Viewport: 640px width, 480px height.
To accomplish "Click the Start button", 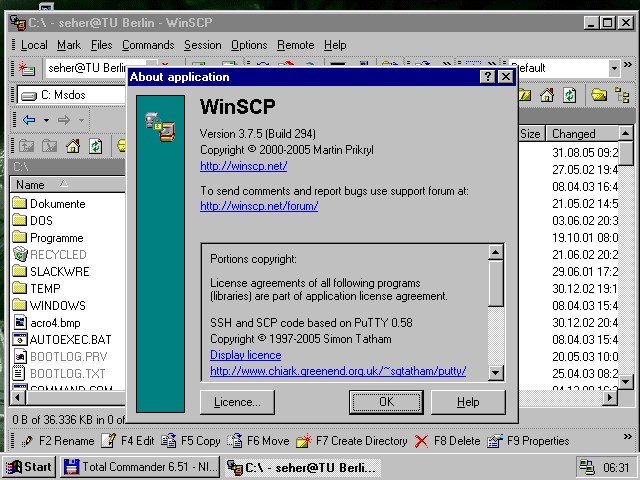I will [29, 467].
